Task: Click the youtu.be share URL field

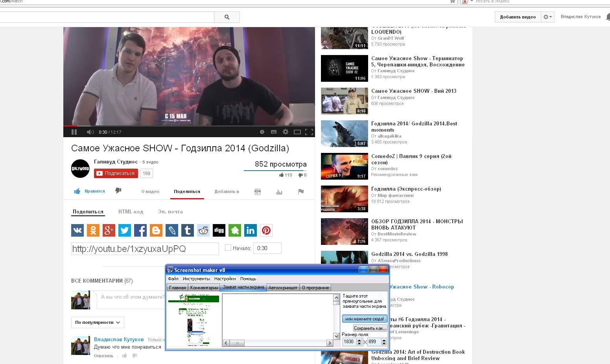Action: (145, 249)
